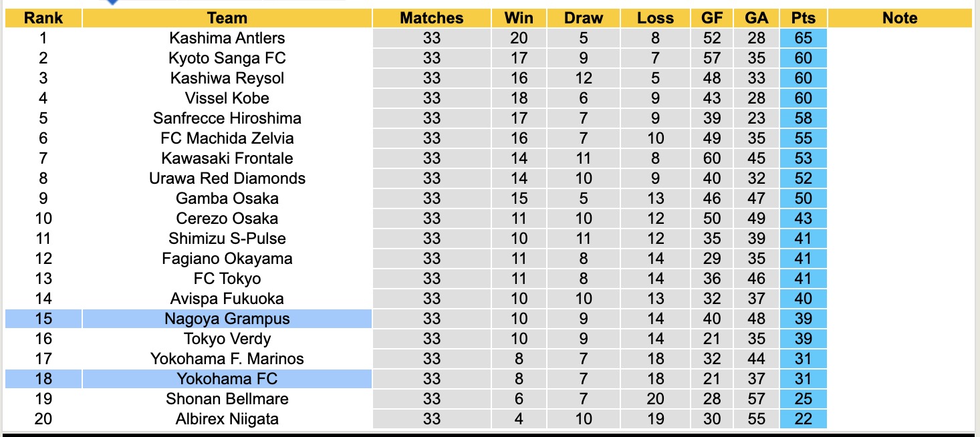Select the Team column header
The image size is (980, 437).
[227, 18]
